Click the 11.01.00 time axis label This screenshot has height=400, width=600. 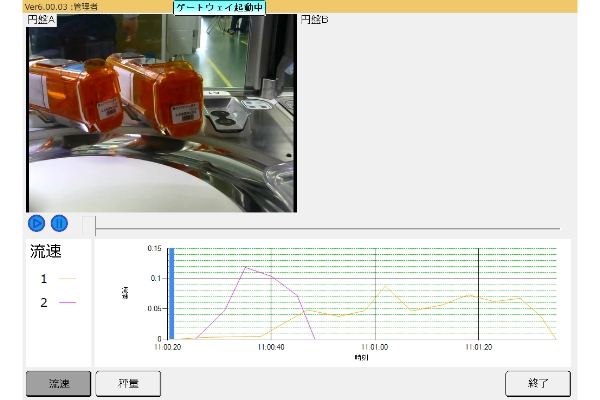pos(375,347)
